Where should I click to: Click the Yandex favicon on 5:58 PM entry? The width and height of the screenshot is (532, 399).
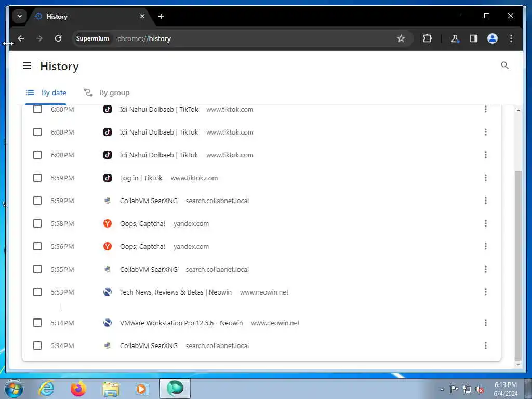click(108, 223)
